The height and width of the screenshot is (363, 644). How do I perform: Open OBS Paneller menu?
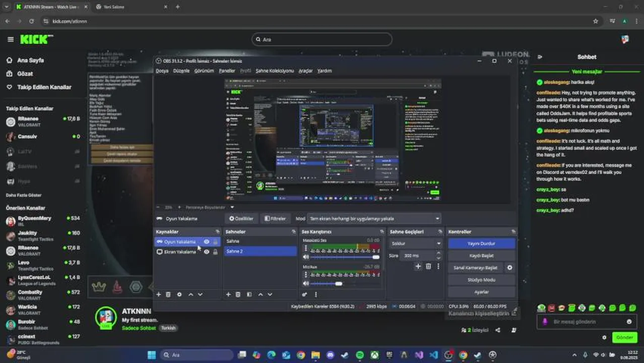click(x=227, y=71)
